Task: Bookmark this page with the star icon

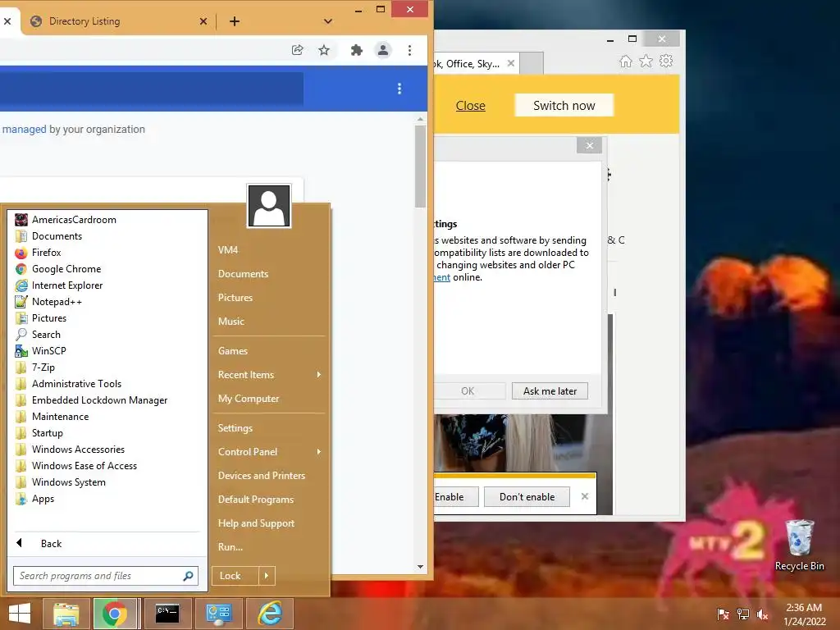Action: click(324, 50)
